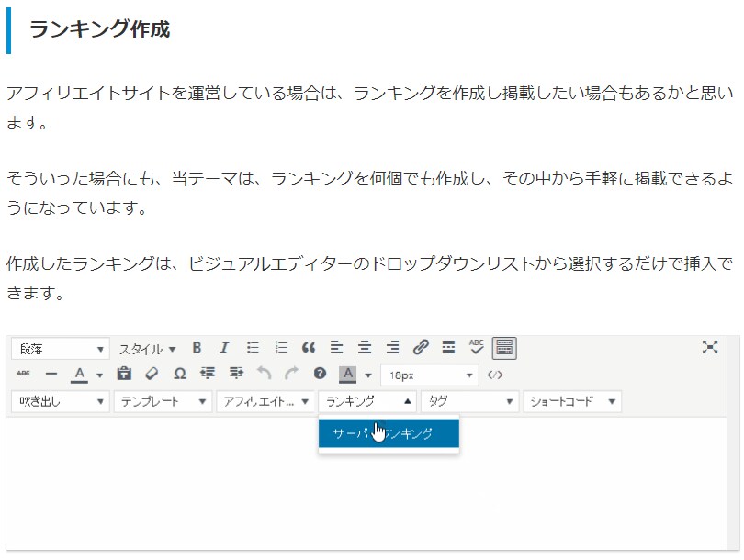The height and width of the screenshot is (560, 744).
Task: Run the ABC spellcheck tool
Action: pos(476,348)
